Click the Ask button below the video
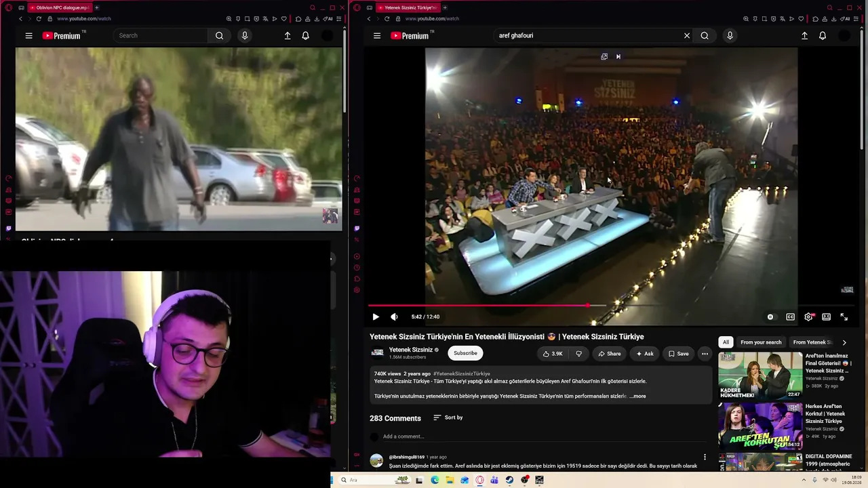Image resolution: width=868 pixels, height=488 pixels. pyautogui.click(x=644, y=354)
